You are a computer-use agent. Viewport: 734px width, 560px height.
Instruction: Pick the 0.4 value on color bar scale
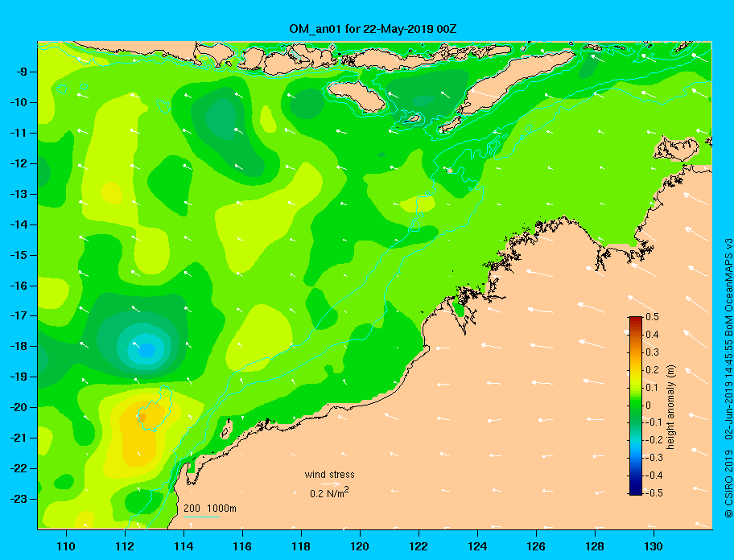[x=652, y=335]
